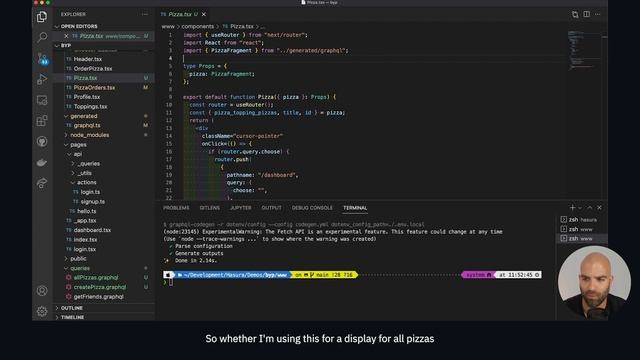This screenshot has height=360, width=640.
Task: Click the www breadcrumb segment
Action: [168, 26]
